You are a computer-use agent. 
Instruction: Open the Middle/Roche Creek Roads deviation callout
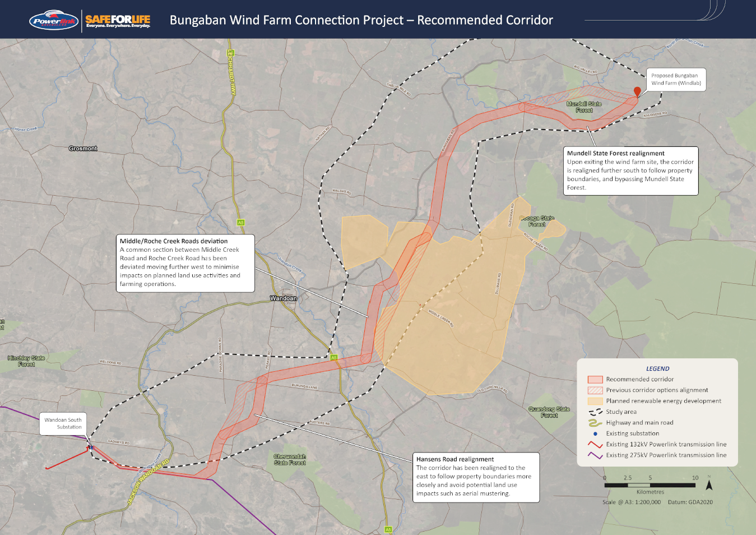(185, 262)
